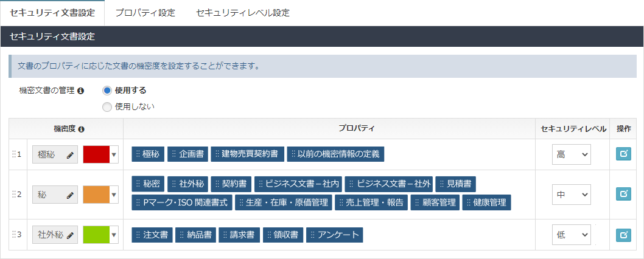Open the security level dropdown set to 中
Image resolution: width=644 pixels, height=259 pixels.
[x=571, y=195]
